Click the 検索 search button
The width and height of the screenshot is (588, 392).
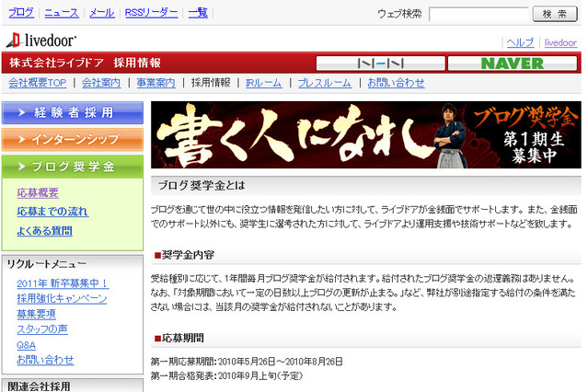[555, 14]
